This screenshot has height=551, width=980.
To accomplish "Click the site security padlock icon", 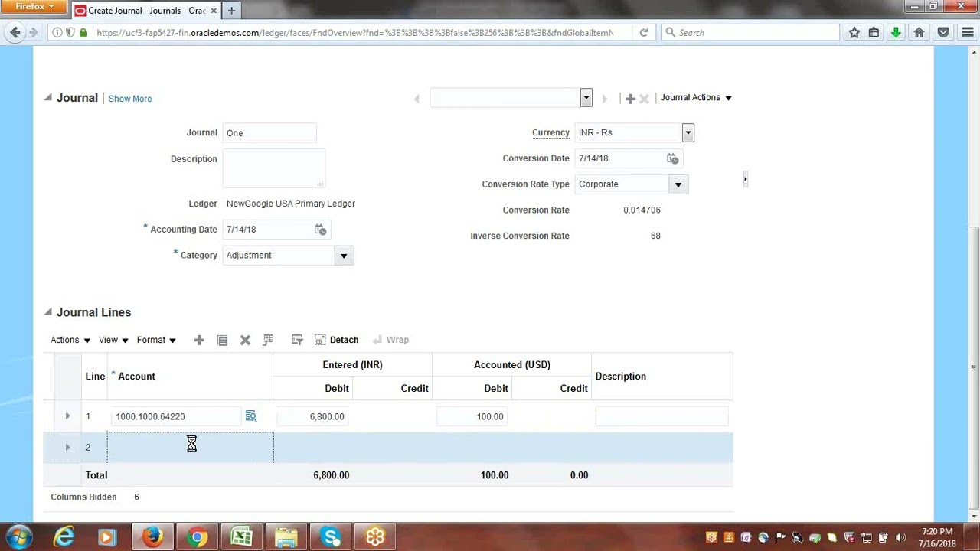I will click(83, 32).
